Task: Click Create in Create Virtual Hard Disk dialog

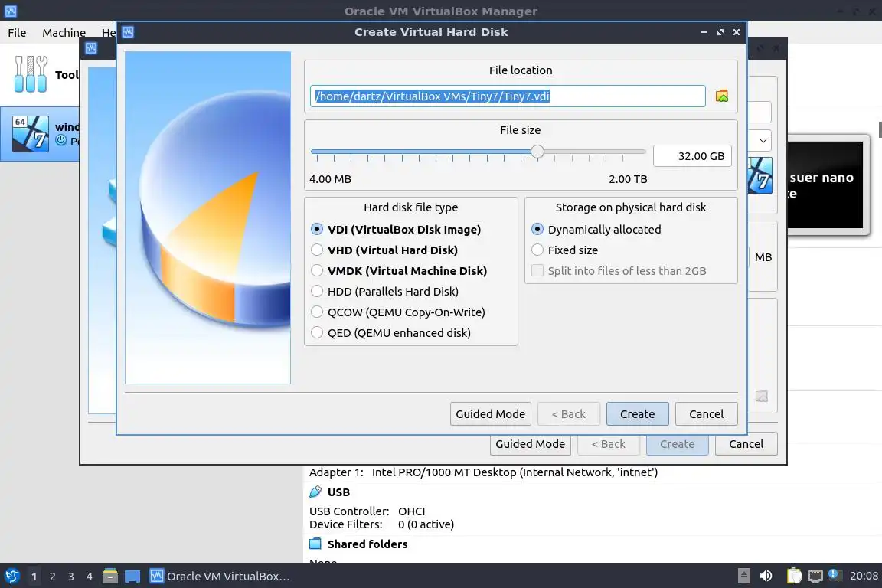Action: 637,414
